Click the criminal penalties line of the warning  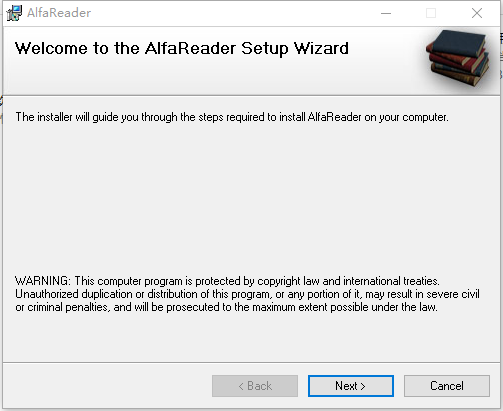point(226,307)
